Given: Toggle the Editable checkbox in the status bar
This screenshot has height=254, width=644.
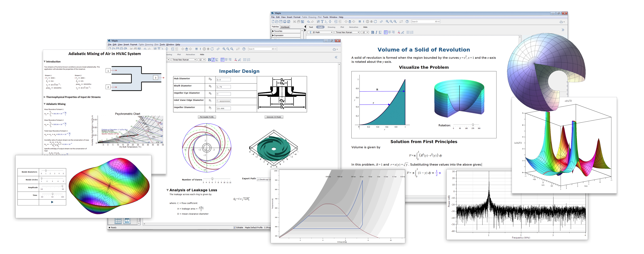Looking at the screenshot, I should [235, 228].
